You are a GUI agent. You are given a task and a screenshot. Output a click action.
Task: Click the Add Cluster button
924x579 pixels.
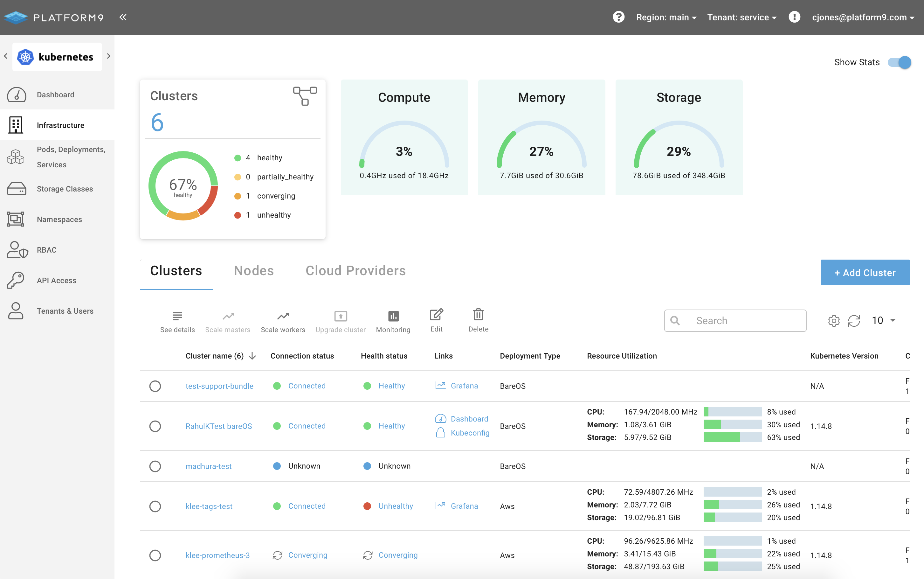coord(865,272)
